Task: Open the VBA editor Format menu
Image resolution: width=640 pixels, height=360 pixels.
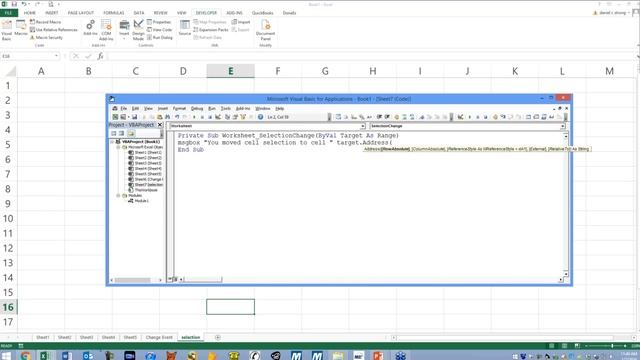Action: (x=179, y=109)
